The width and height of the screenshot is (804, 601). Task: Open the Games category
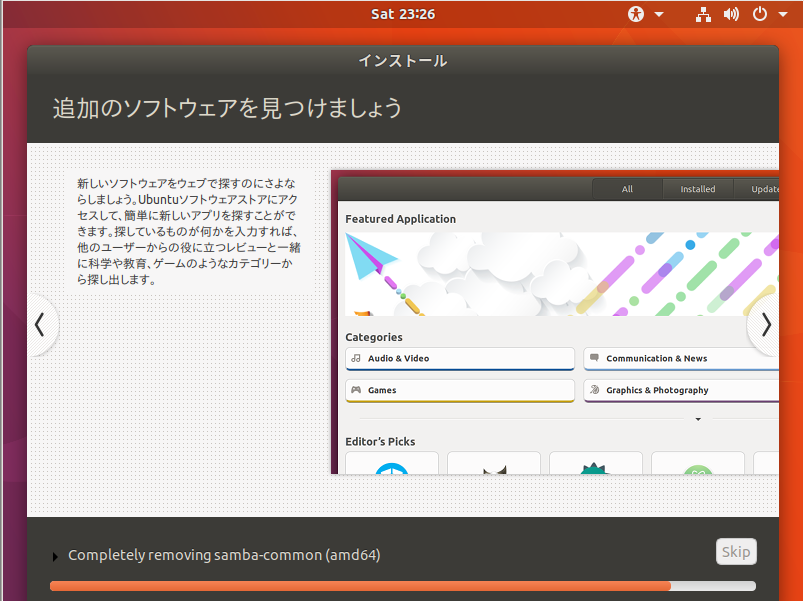[460, 390]
